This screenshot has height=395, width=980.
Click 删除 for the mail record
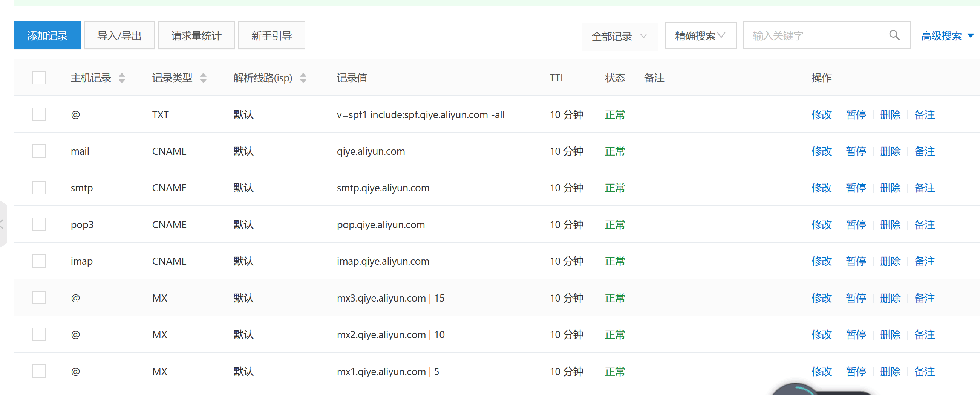coord(890,151)
